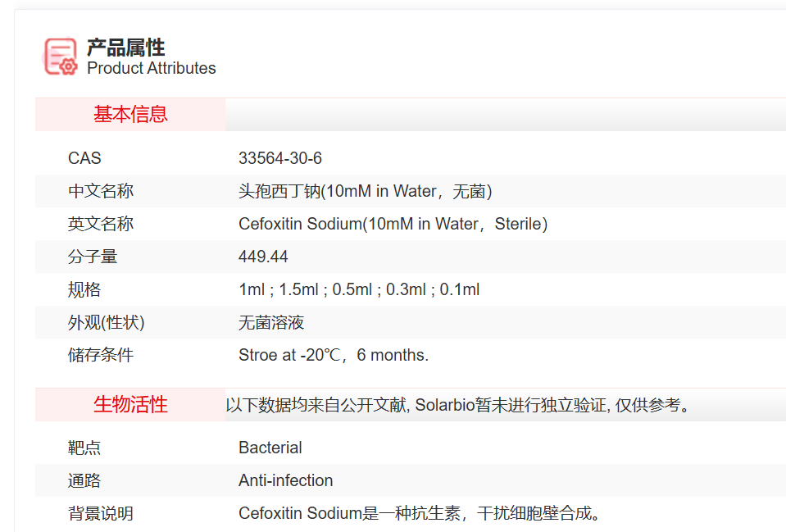
Task: Click the 中文名称 label
Action: click(x=100, y=191)
